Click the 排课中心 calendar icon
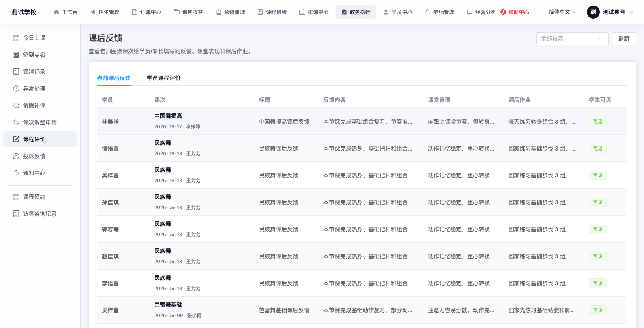The image size is (644, 328). tap(302, 12)
